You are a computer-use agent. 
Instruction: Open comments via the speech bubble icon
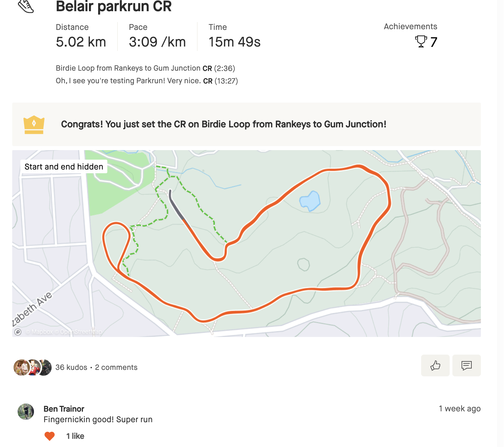tap(466, 366)
